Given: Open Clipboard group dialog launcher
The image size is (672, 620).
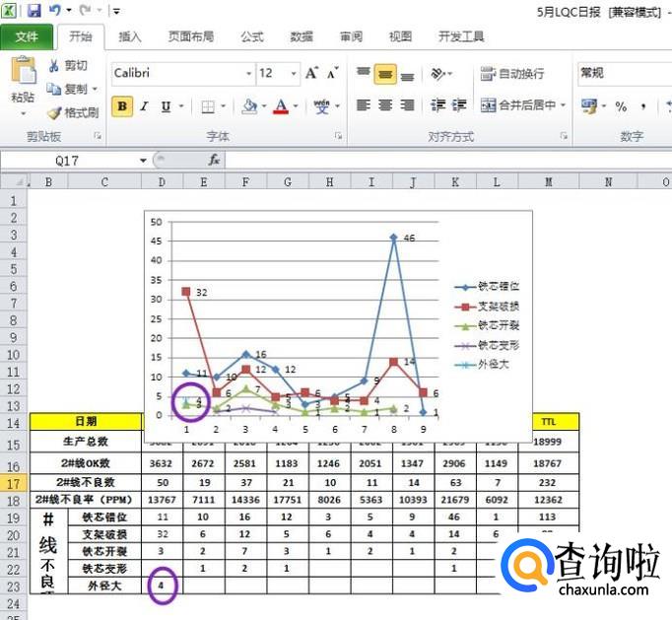Looking at the screenshot, I should click(x=98, y=136).
